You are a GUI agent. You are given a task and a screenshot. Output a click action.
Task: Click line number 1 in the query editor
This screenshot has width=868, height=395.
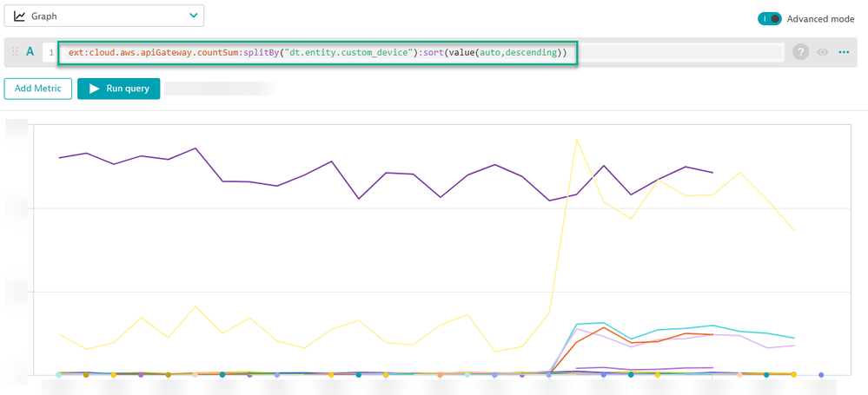pyautogui.click(x=51, y=53)
